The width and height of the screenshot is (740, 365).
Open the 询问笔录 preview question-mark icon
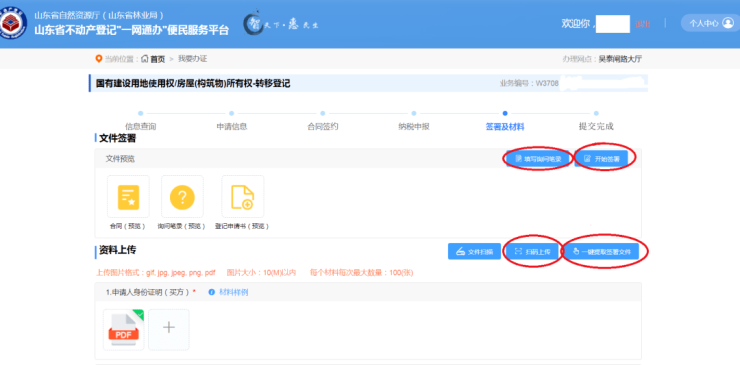[x=182, y=197]
